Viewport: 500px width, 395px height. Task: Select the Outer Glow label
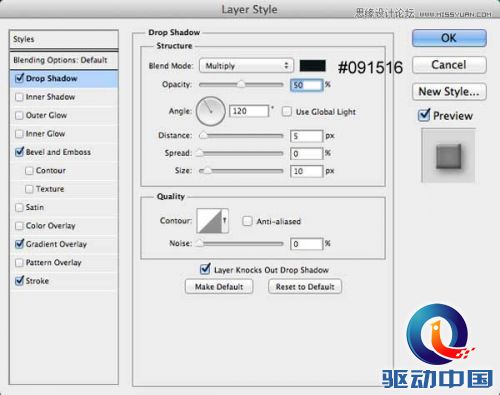click(x=46, y=115)
